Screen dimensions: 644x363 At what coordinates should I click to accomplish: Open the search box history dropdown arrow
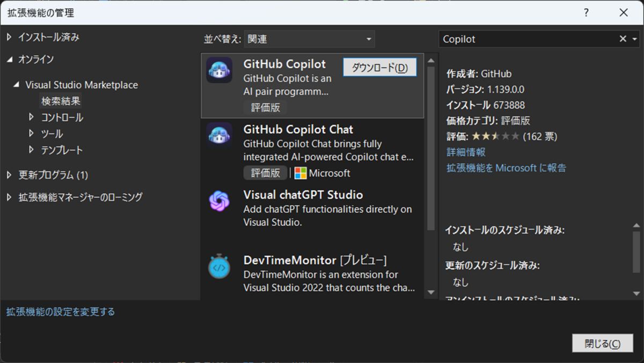[x=635, y=39]
